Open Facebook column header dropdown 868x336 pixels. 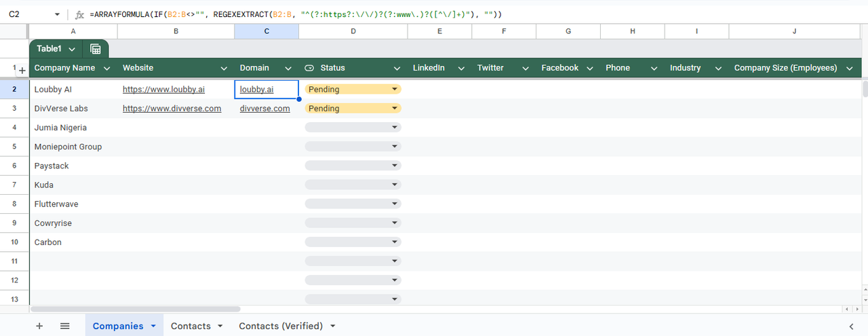[589, 68]
